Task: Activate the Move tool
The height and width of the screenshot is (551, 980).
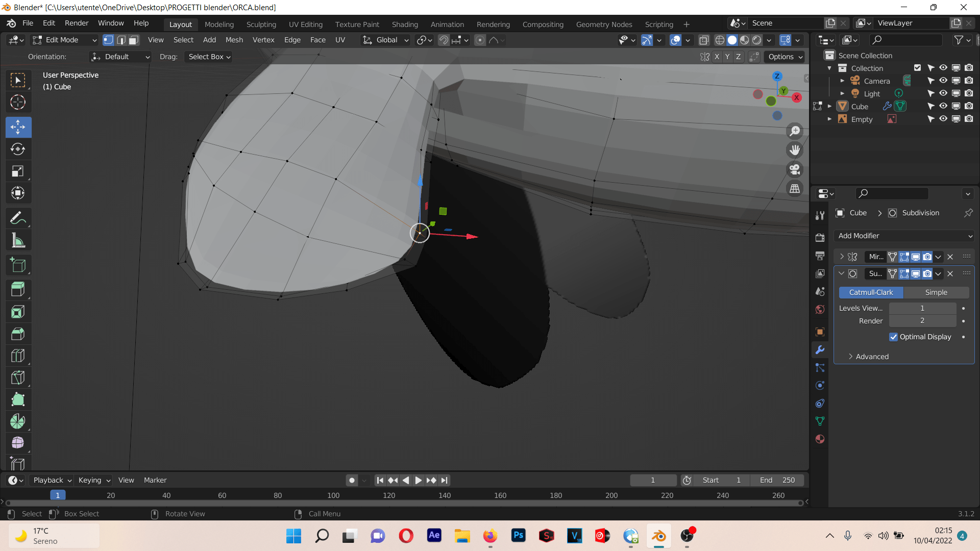Action: (18, 127)
